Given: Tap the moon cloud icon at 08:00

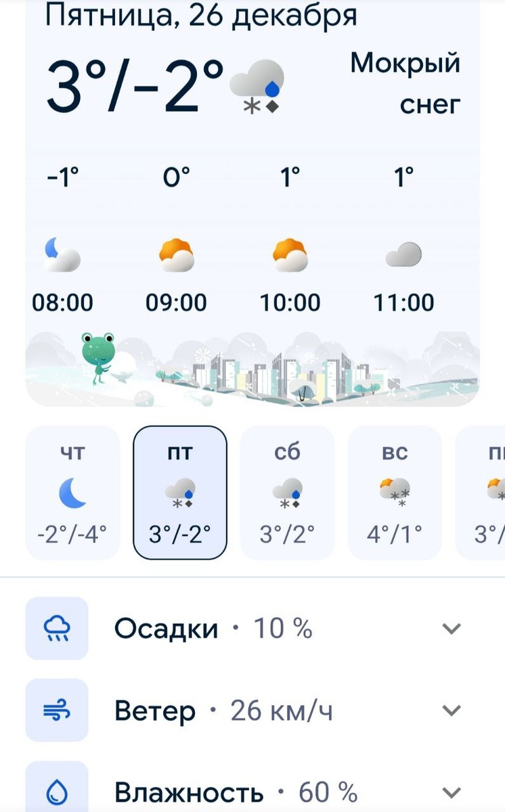Looking at the screenshot, I should point(62,254).
